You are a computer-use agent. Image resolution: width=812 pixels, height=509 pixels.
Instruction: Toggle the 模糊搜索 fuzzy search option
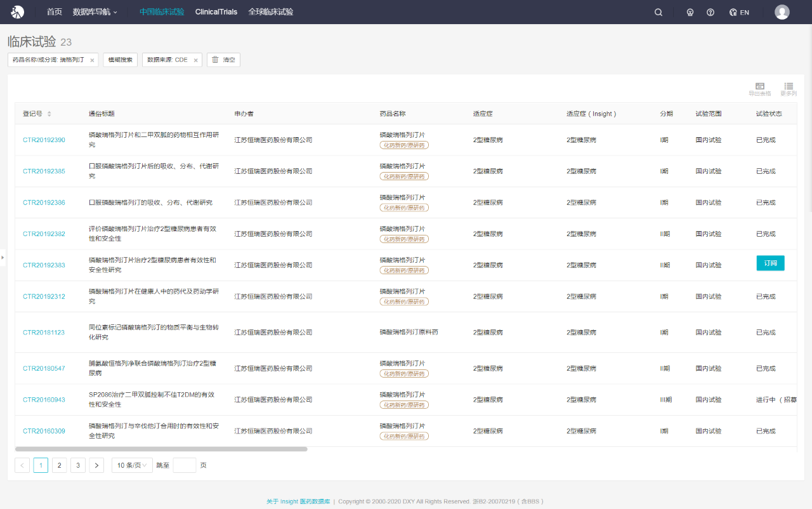(120, 60)
